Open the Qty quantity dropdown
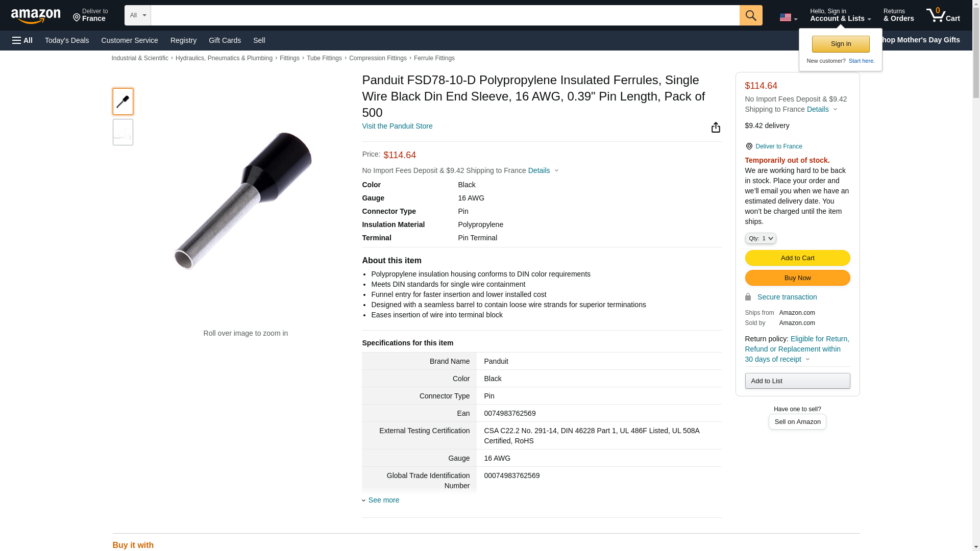The image size is (980, 551). tap(760, 238)
